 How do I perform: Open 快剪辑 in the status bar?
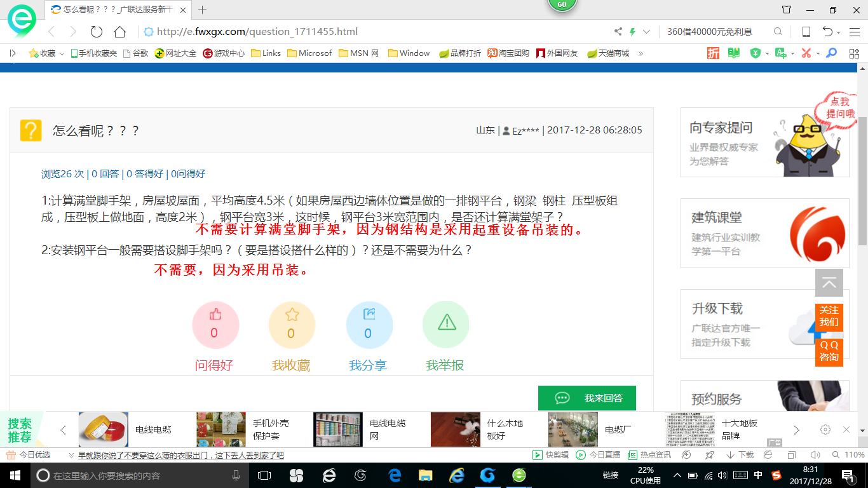pyautogui.click(x=551, y=455)
